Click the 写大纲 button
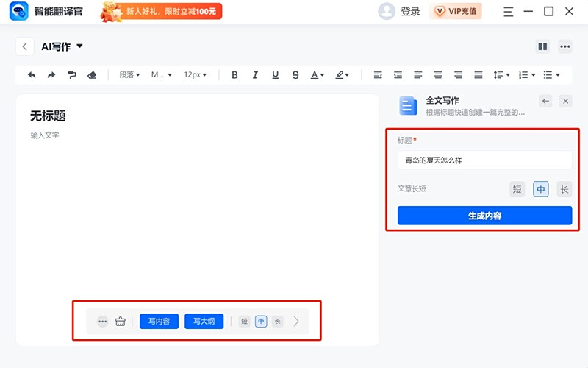Screen dimensions: 588x368 pos(204,322)
